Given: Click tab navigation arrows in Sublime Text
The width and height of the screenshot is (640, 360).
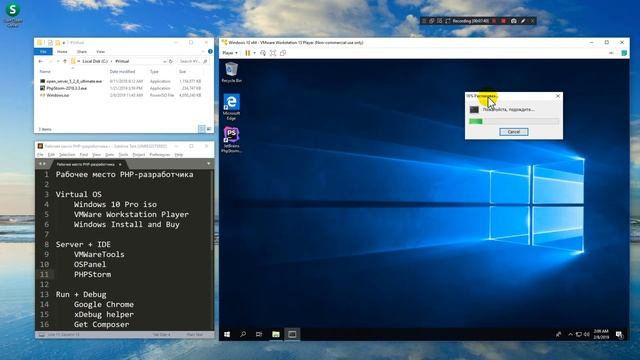Looking at the screenshot, I should [x=42, y=164].
